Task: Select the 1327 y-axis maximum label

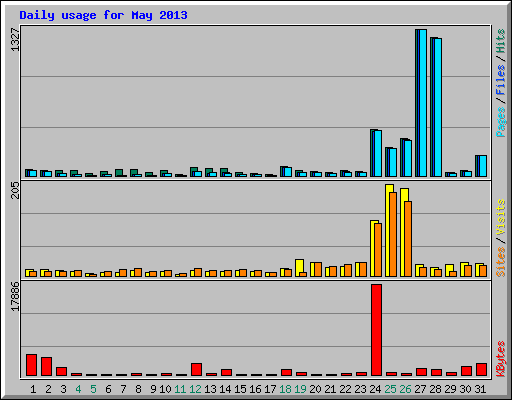Action: tap(15, 40)
